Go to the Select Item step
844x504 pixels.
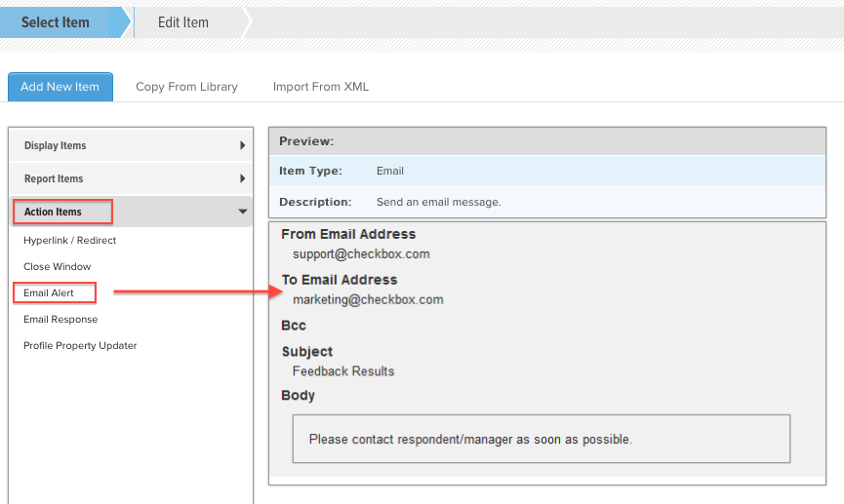(x=56, y=22)
